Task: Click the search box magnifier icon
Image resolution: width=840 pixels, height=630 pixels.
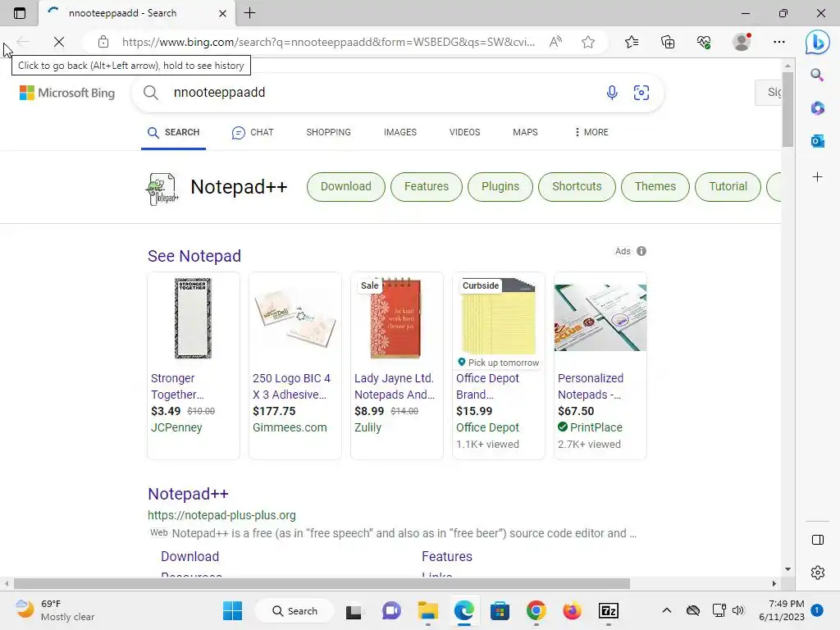Action: coord(151,93)
